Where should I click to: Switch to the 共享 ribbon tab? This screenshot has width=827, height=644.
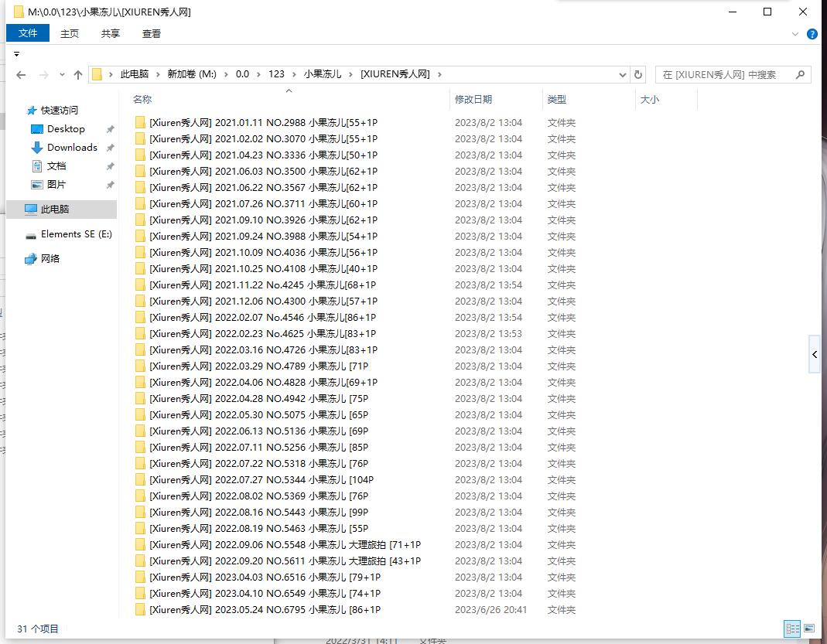[x=110, y=34]
